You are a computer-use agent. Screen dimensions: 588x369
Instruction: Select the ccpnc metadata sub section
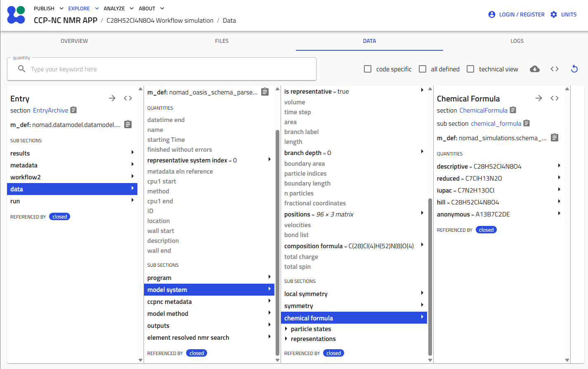point(209,301)
